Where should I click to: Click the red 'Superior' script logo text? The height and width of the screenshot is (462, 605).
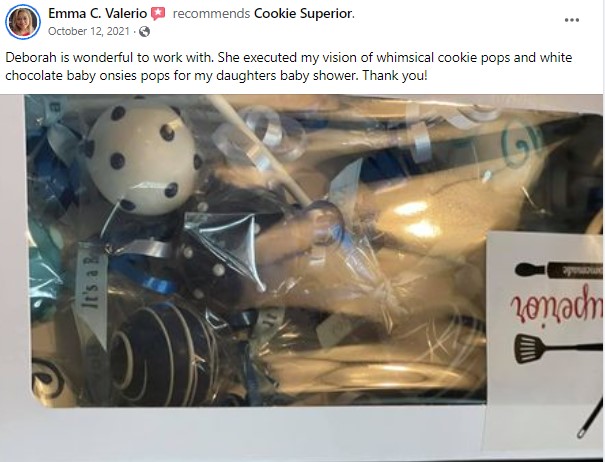tap(556, 307)
